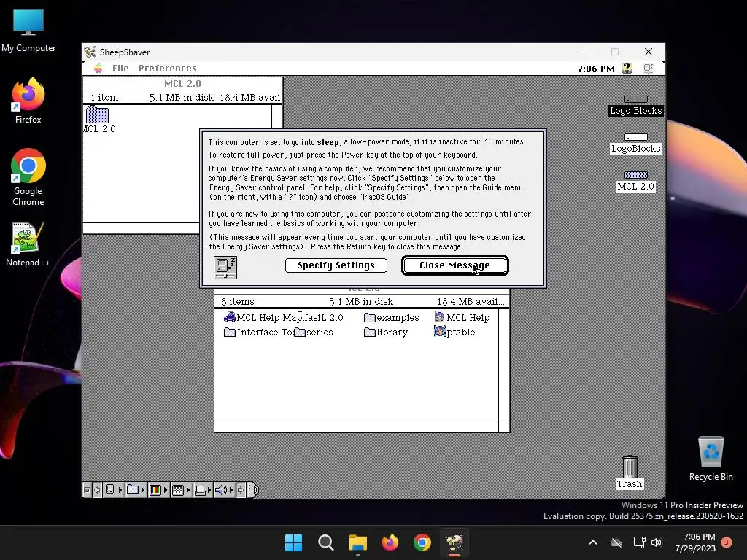Click Chrome in the Windows taskbar
Screen dimensions: 747x560
tap(422, 542)
